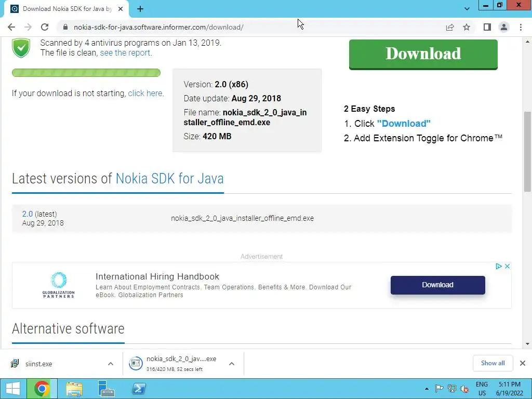The image size is (532, 399).
Task: Click the AdChoices triangle icon
Action: tap(498, 267)
